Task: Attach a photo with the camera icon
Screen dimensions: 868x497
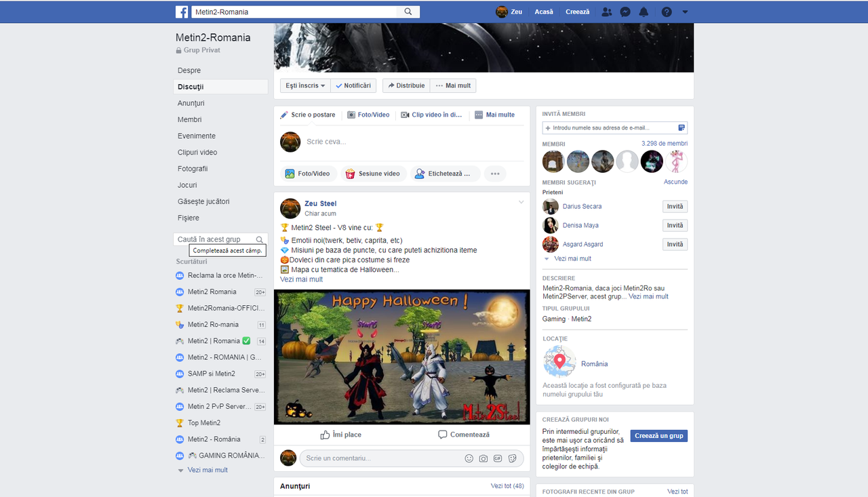Action: pos(483,458)
